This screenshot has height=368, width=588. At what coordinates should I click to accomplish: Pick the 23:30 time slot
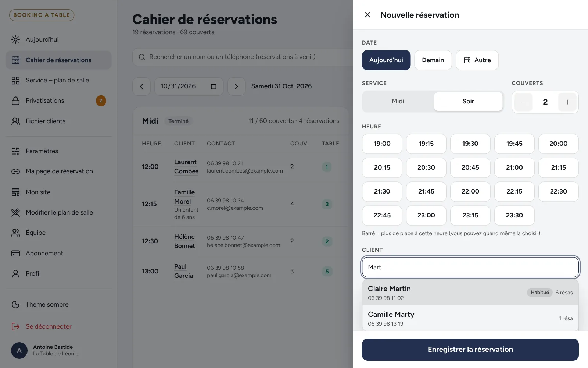point(514,215)
